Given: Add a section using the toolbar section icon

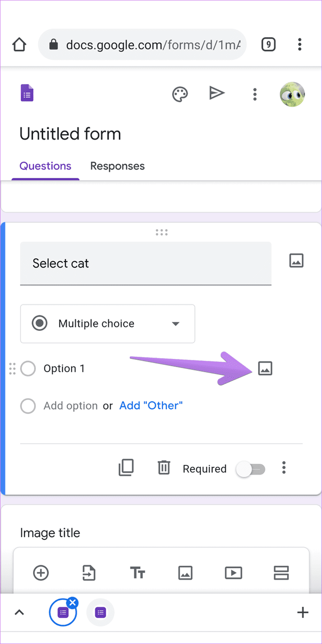Looking at the screenshot, I should tap(281, 573).
